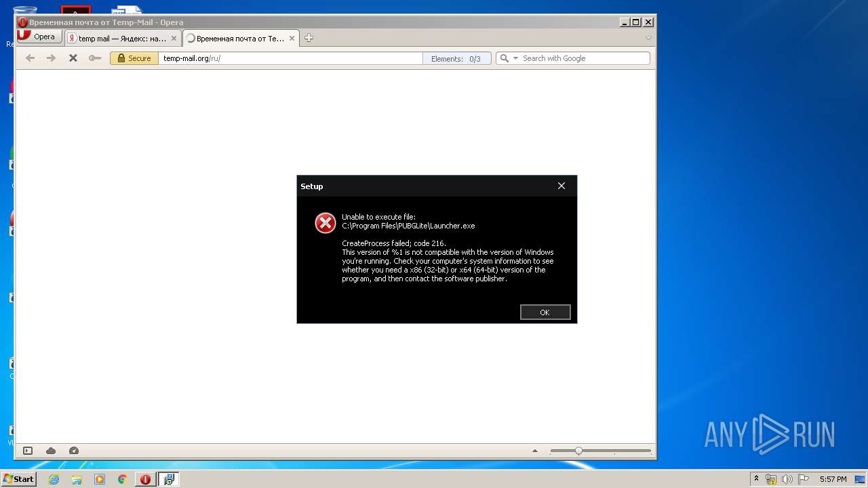Expand the closed tabs list arrow
This screenshot has width=868, height=488.
(648, 38)
